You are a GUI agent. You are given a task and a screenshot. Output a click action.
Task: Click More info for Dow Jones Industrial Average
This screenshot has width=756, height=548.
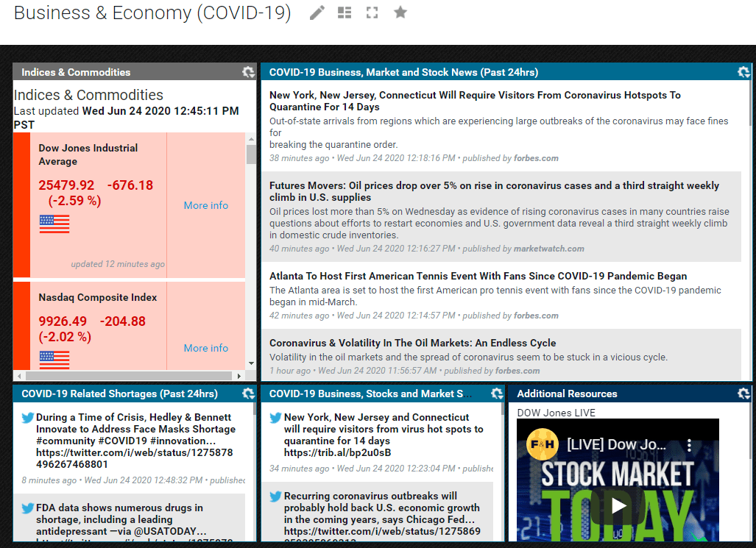pos(205,205)
